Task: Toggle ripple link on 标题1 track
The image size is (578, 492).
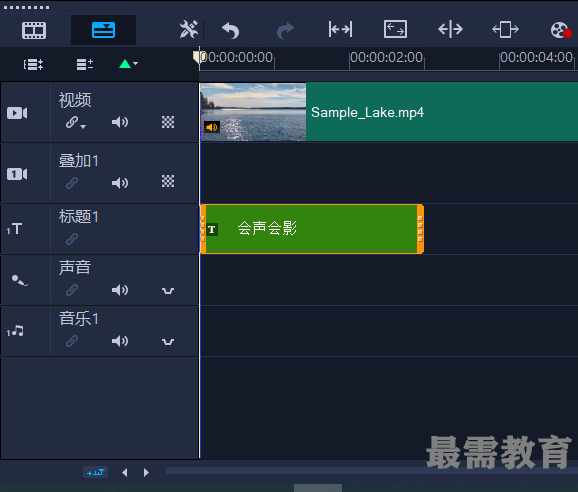Action: [72, 239]
